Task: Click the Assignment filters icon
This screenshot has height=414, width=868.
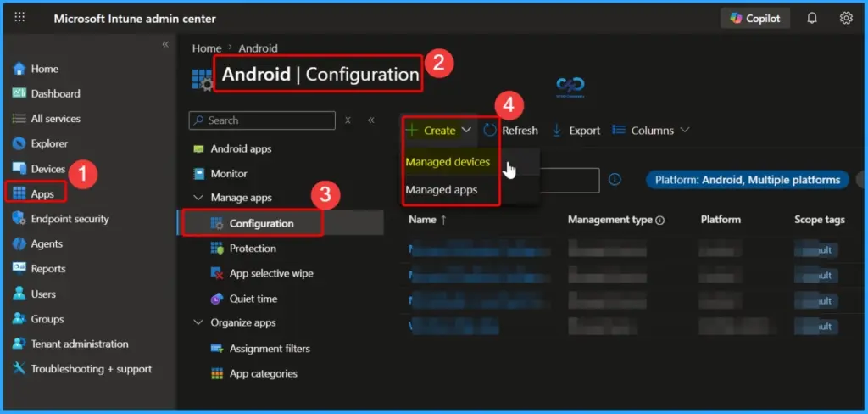Action: (x=216, y=349)
